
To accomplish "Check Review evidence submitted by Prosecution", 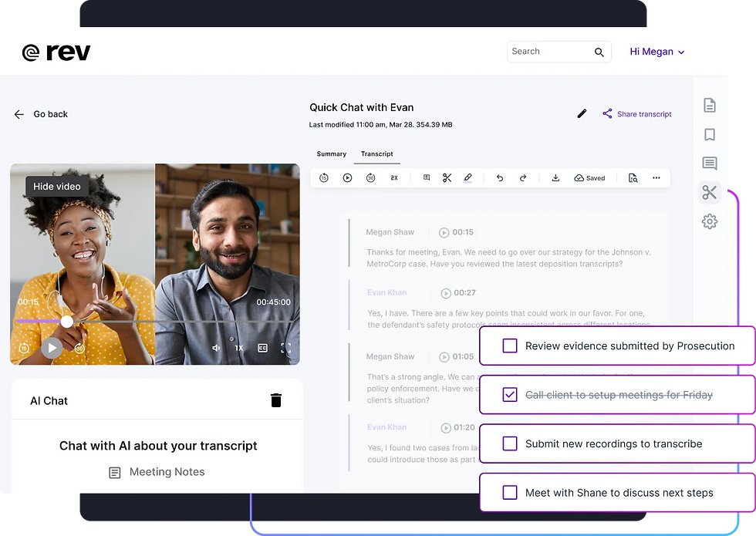I will click(x=510, y=346).
